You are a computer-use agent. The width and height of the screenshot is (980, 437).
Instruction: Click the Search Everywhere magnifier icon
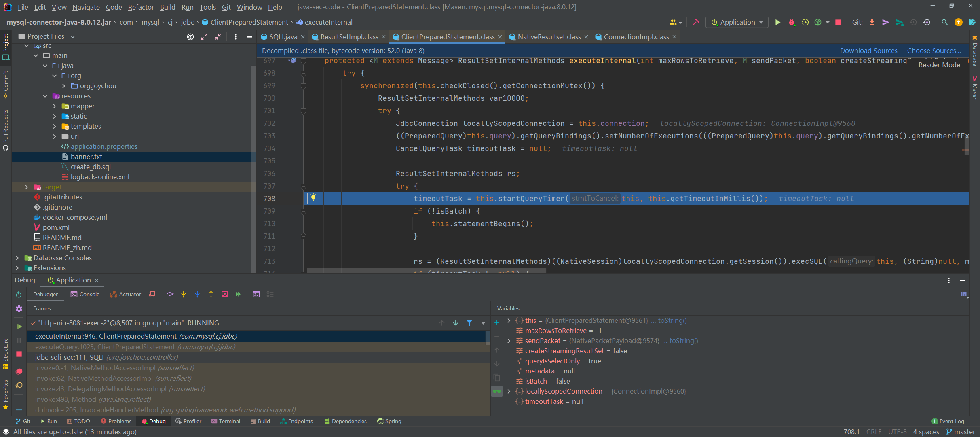pyautogui.click(x=944, y=22)
